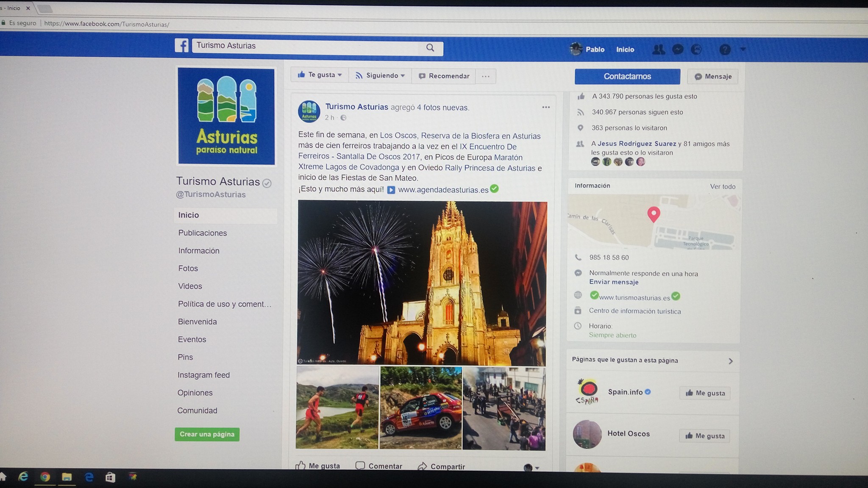The image size is (868, 488).
Task: Open Publicaciones section
Action: 202,233
